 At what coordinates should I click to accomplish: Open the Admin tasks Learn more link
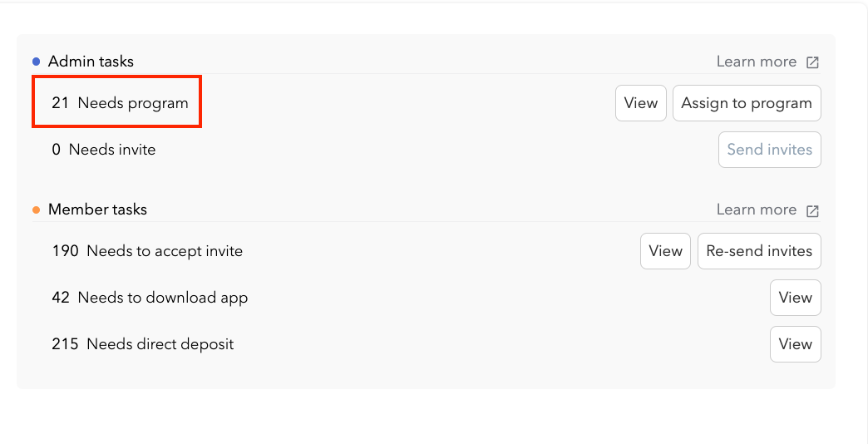click(x=756, y=62)
